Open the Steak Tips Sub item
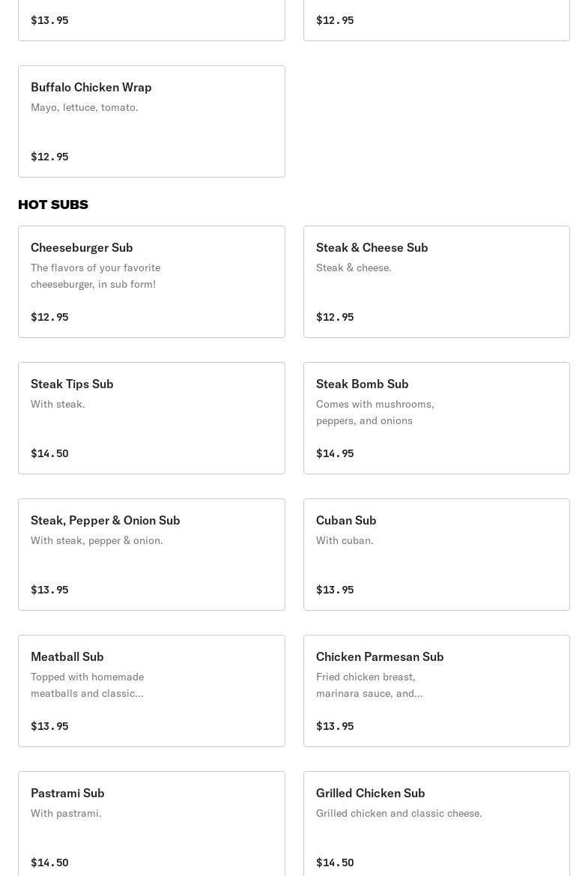This screenshot has width=588, height=876. coord(151,418)
